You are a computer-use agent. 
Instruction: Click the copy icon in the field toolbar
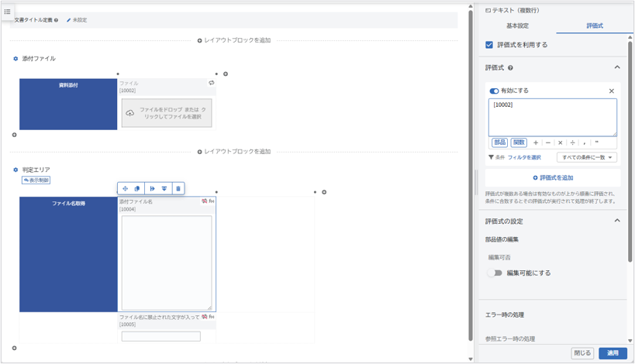coord(137,188)
